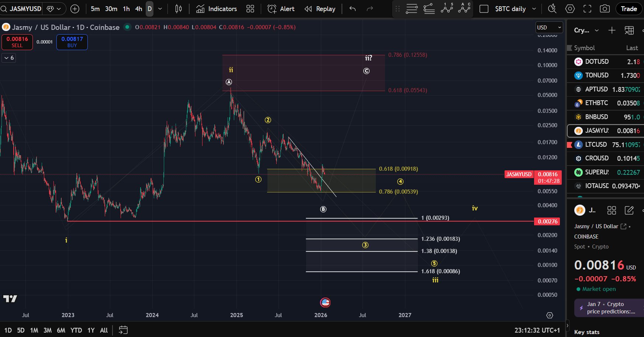
Task: Open the Indicators dialog
Action: point(217,9)
